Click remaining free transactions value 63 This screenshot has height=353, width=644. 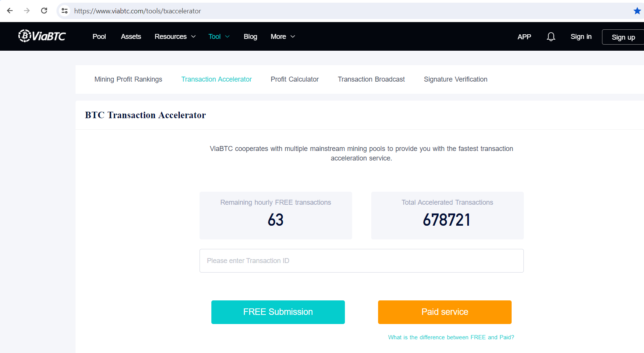tap(275, 220)
